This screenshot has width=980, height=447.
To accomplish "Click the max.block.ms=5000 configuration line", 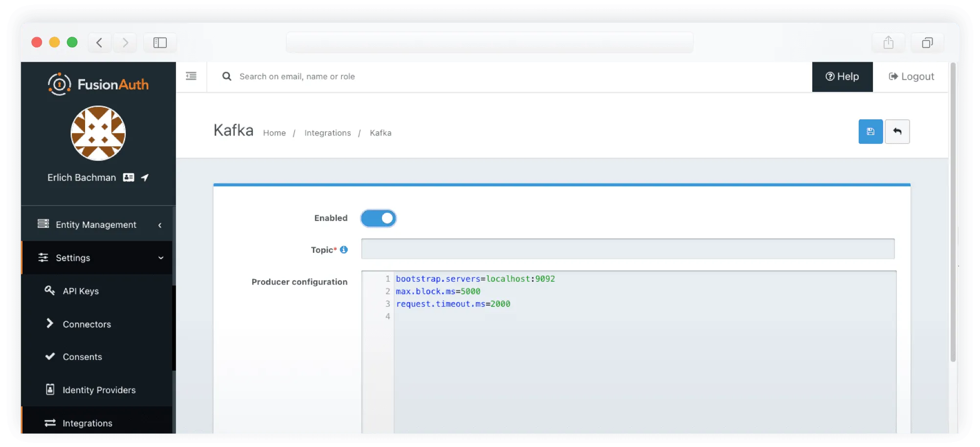I will pos(438,291).
